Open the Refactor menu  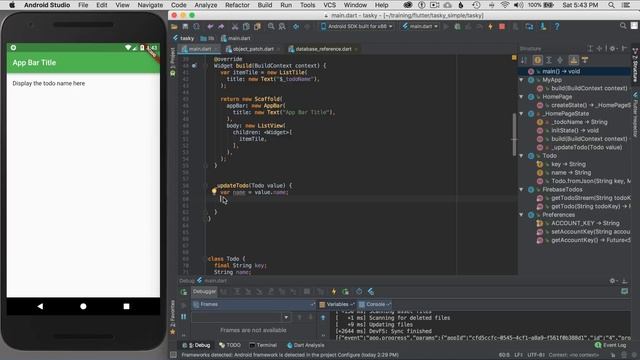pyautogui.click(x=237, y=5)
